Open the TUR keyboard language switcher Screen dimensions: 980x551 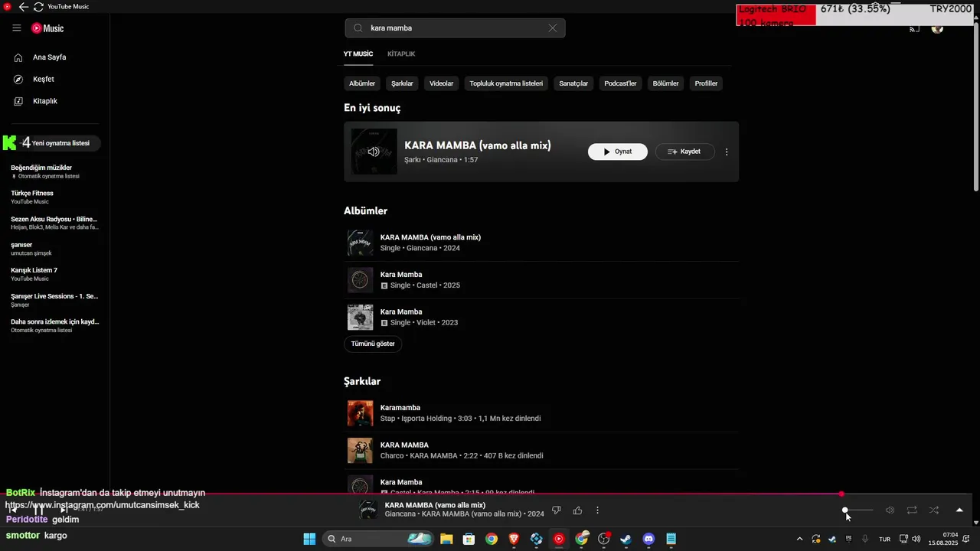[x=884, y=540]
